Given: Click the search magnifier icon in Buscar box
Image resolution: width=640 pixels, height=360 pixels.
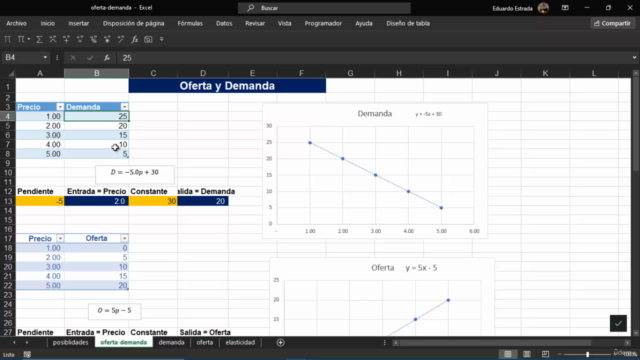Looking at the screenshot, I should [x=251, y=8].
